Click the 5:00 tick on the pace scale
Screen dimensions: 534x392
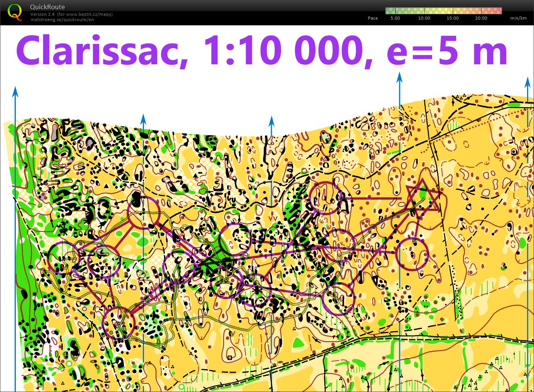click(x=395, y=18)
